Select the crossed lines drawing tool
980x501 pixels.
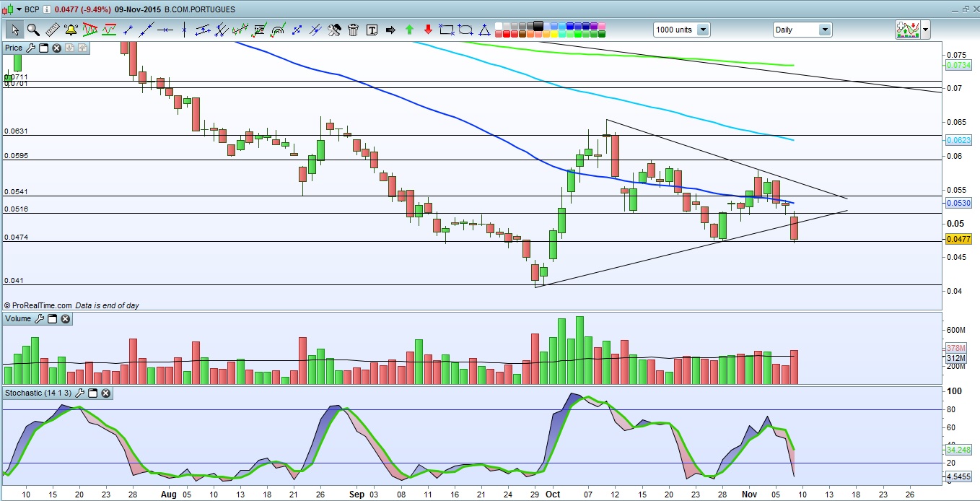click(315, 30)
